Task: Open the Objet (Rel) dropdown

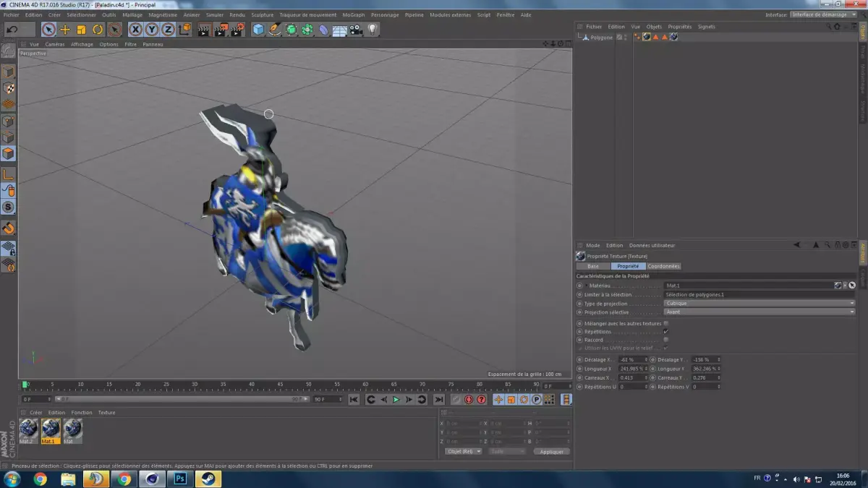Action: click(x=464, y=451)
